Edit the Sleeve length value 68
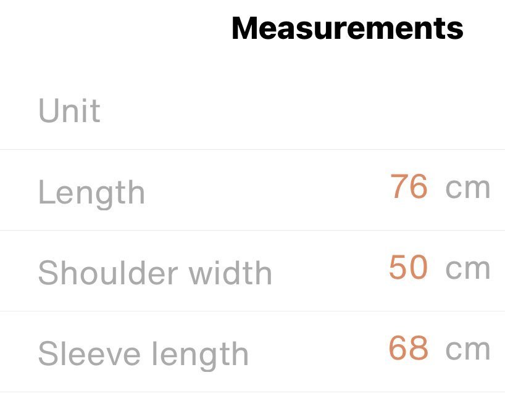Screen dimensions: 505x420 click(408, 348)
